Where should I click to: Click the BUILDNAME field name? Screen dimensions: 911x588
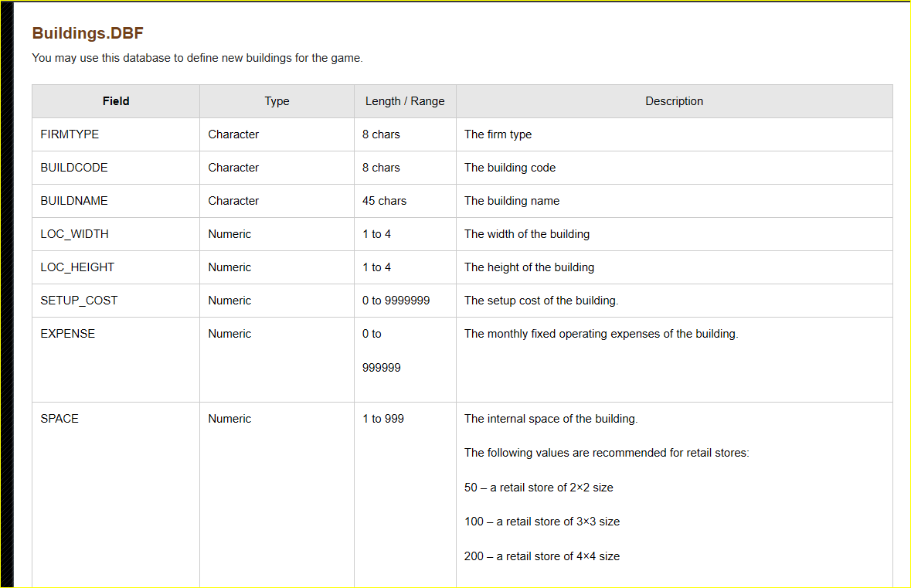click(x=74, y=201)
